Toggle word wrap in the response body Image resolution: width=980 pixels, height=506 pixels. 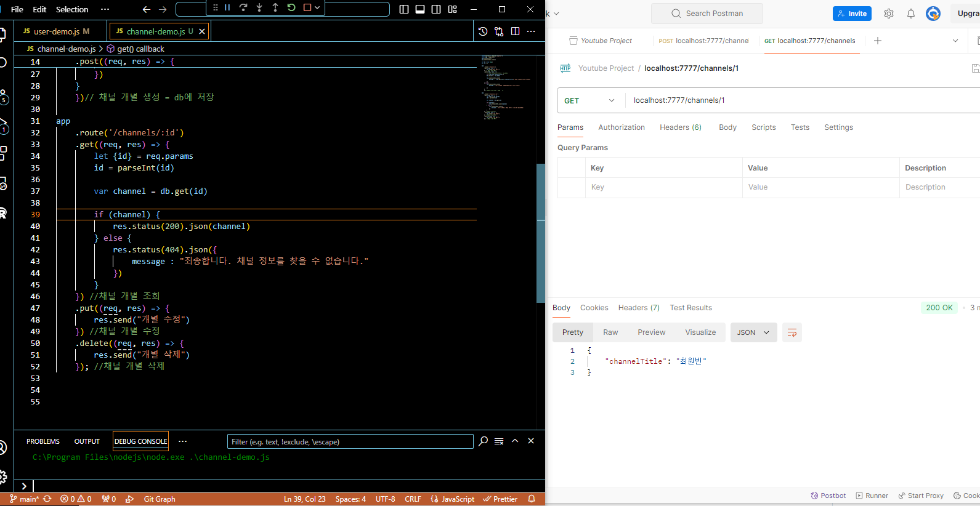click(x=792, y=332)
